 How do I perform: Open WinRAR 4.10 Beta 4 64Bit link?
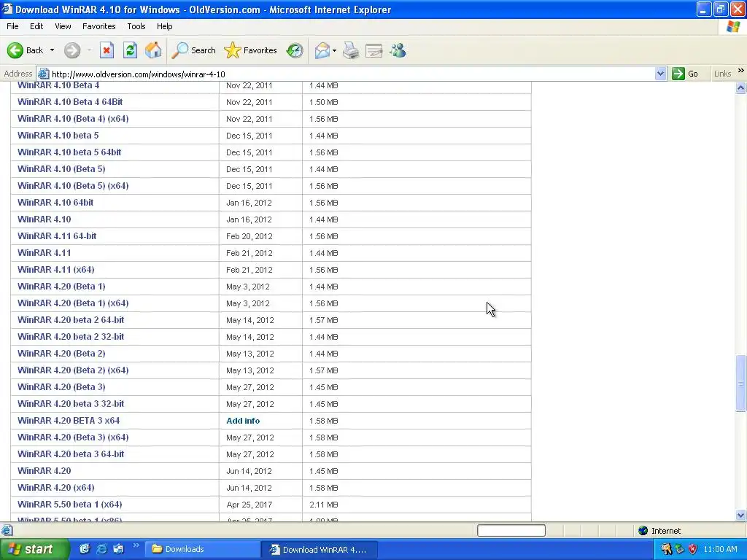click(70, 102)
